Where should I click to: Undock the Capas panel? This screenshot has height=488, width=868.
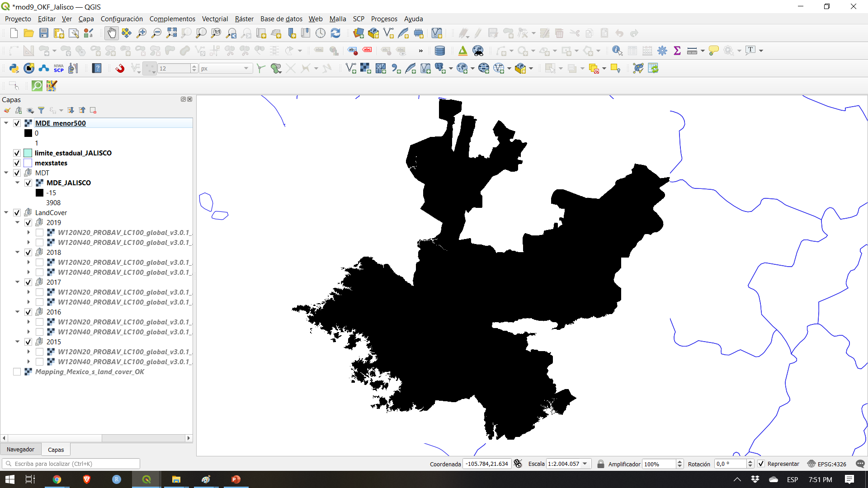[183, 99]
